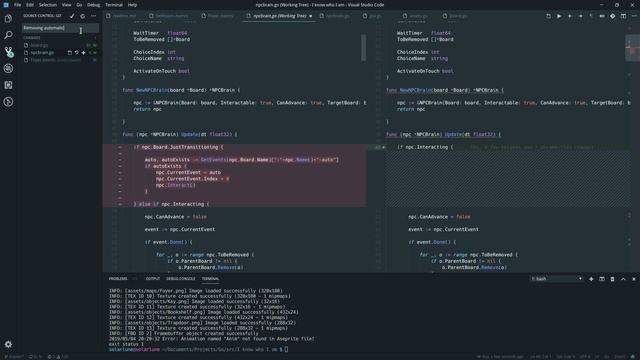Open the Terminal menu
This screenshot has width=640, height=360.
[x=114, y=5]
